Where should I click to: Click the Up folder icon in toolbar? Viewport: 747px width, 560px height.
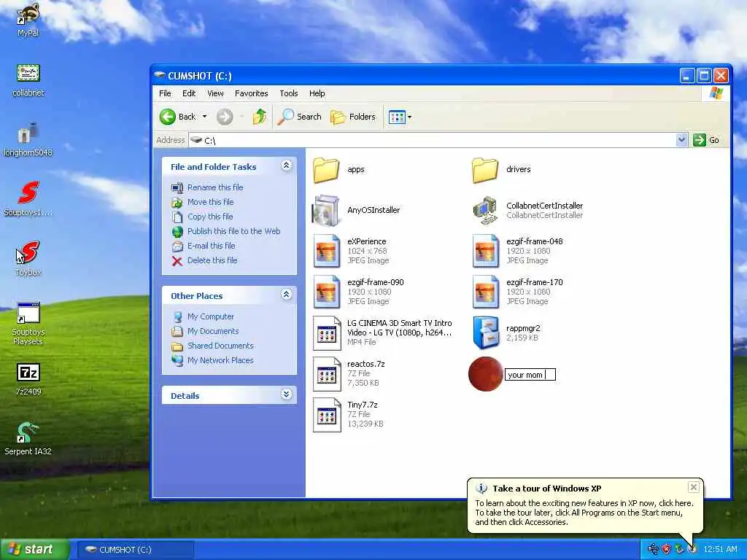[x=260, y=117]
